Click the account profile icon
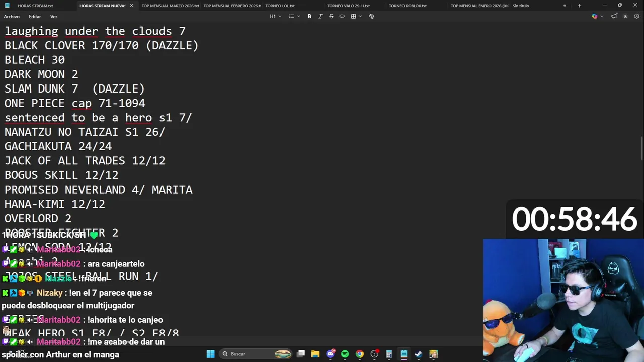Screen dimensions: 644x362 pos(625,16)
